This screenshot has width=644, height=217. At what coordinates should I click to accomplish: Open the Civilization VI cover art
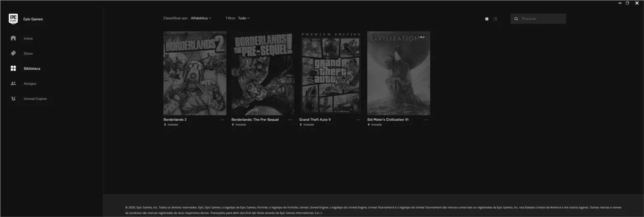[398, 73]
